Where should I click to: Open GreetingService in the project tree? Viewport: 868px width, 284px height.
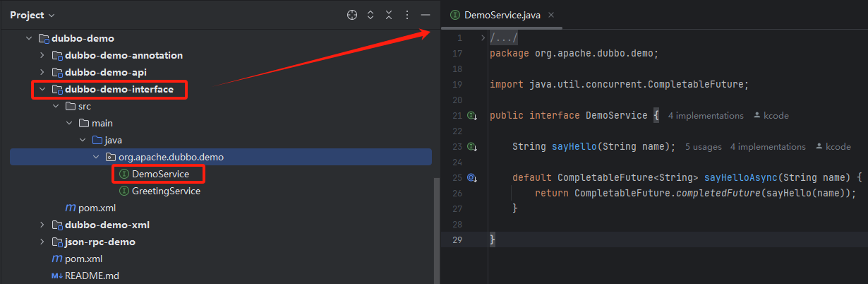[x=165, y=191]
